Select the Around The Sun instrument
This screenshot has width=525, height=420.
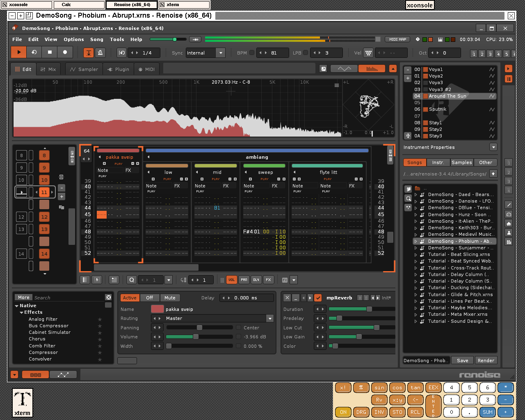(x=455, y=96)
